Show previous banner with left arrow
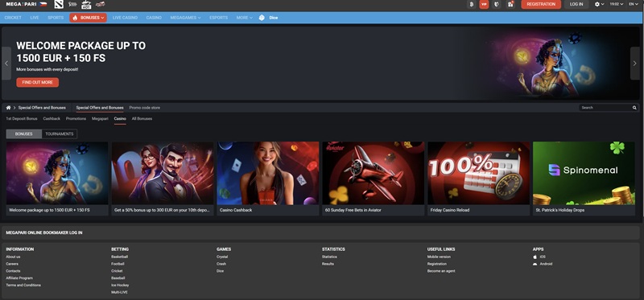644x300 pixels. tap(6, 64)
